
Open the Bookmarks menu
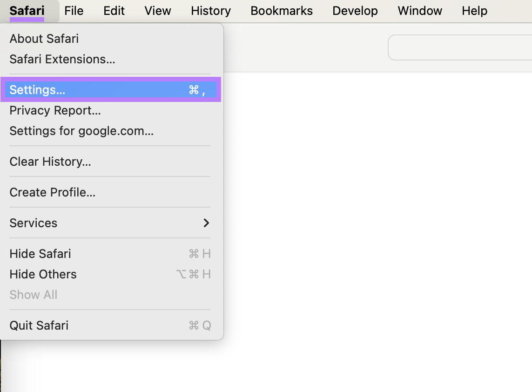282,11
